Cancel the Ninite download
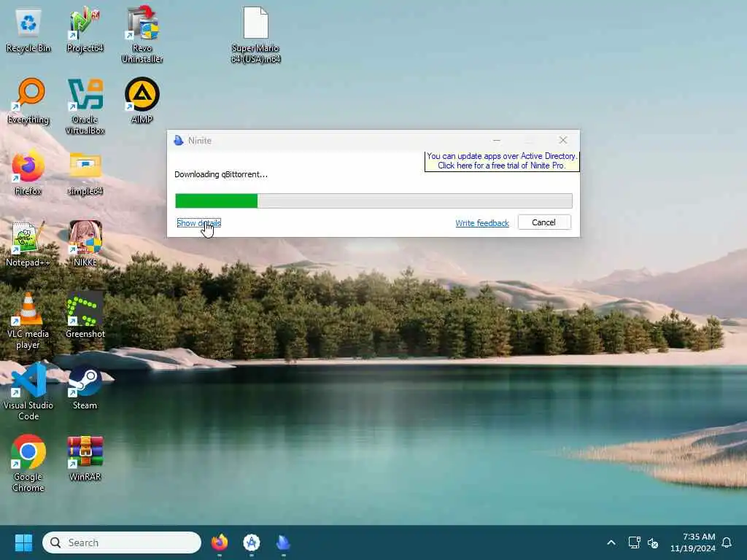This screenshot has width=747, height=560. [544, 222]
